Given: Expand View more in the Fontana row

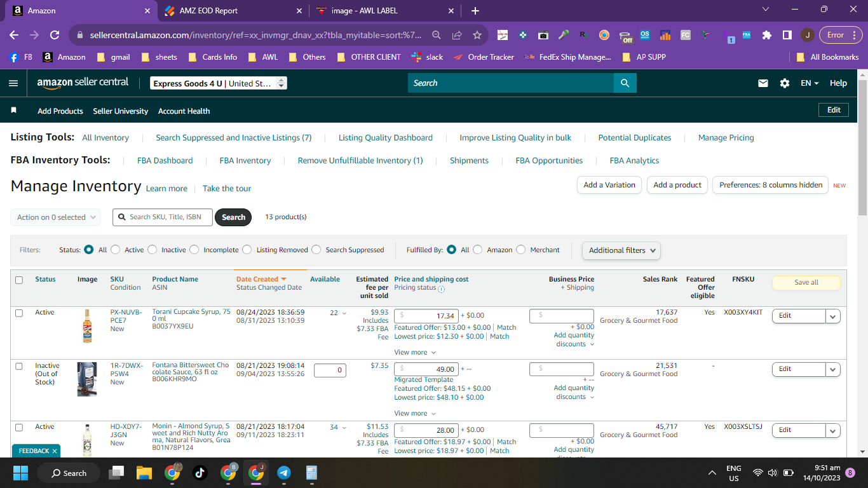Looking at the screenshot, I should click(x=415, y=413).
